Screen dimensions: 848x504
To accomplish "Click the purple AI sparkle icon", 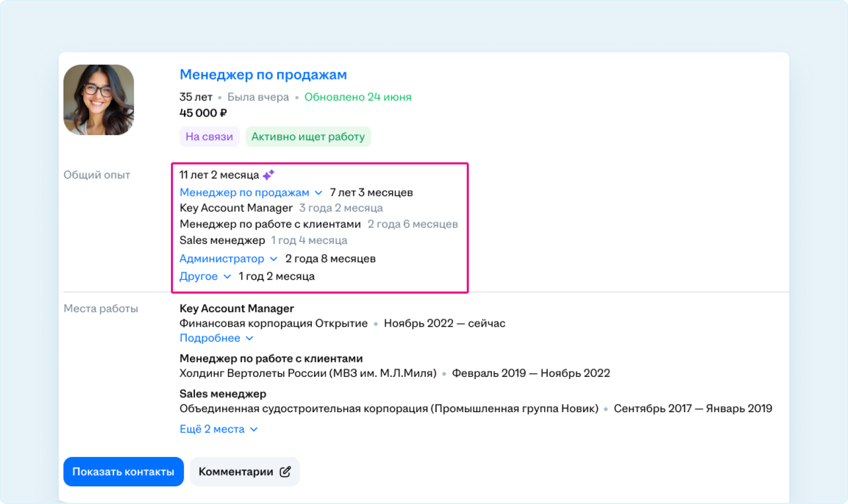I will pyautogui.click(x=269, y=175).
